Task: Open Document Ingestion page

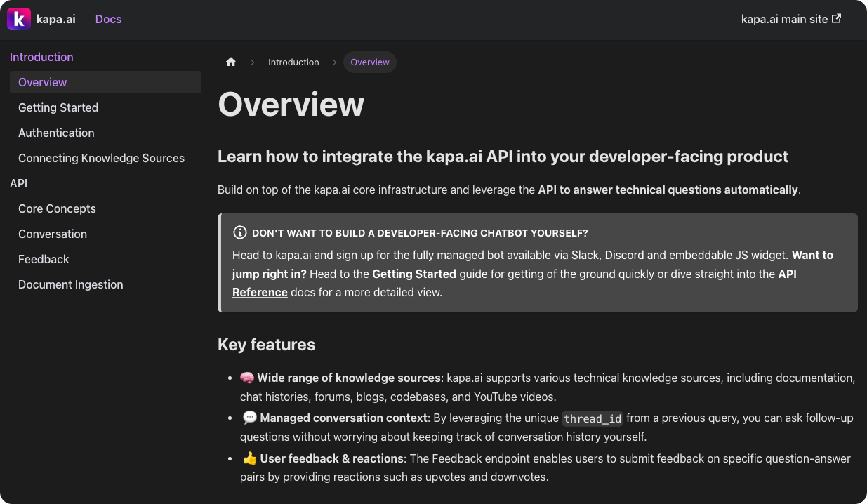Action: [71, 284]
